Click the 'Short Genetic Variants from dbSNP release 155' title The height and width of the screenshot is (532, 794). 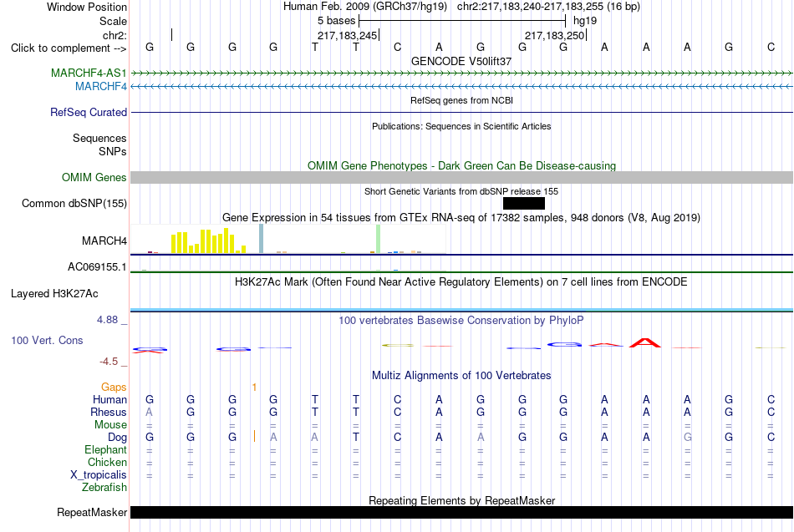(461, 191)
